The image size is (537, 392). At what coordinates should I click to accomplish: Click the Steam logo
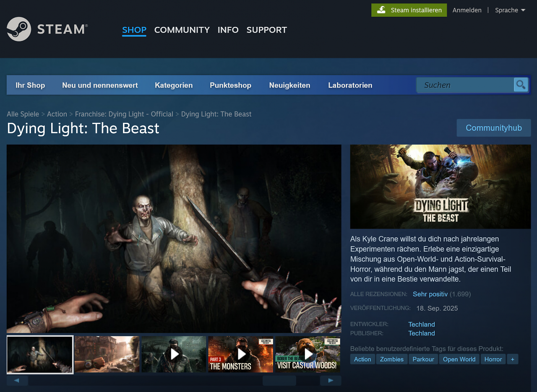pos(47,29)
